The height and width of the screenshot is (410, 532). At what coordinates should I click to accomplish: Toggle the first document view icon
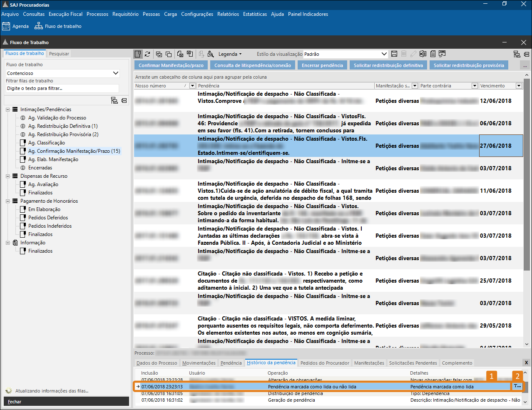tap(138, 54)
